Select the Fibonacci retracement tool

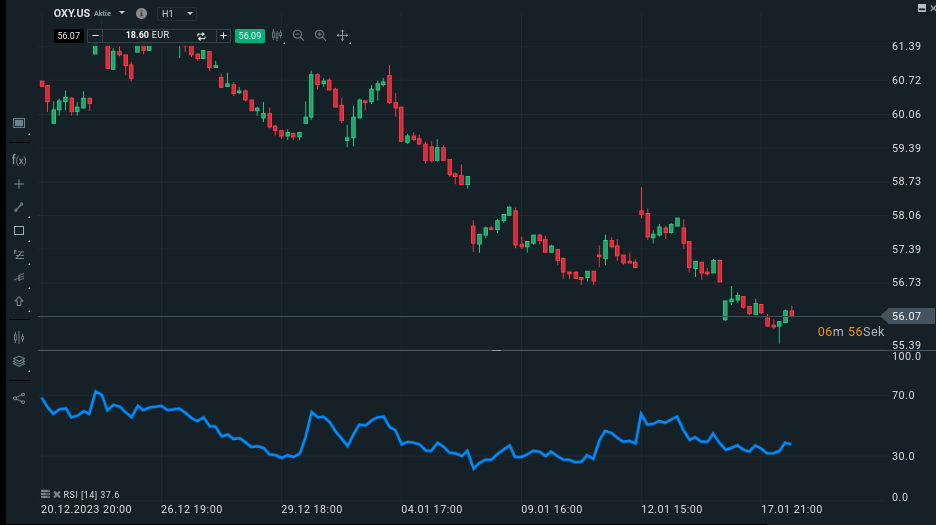tap(19, 254)
